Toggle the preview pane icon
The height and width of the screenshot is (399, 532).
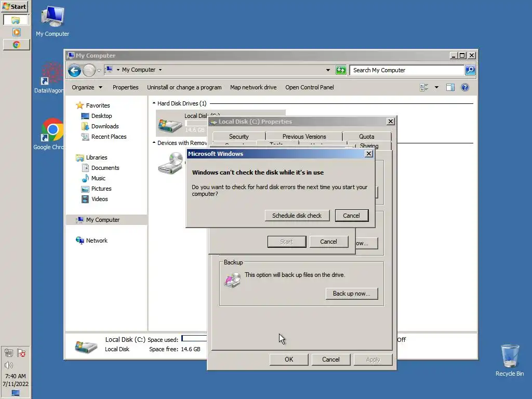click(x=450, y=87)
